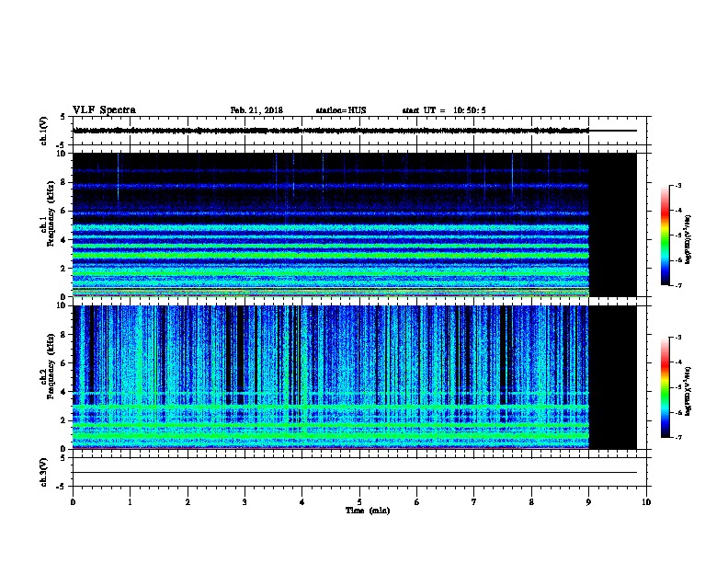
Task: Click the ch.1 voltage waveform trace
Action: coord(354,131)
